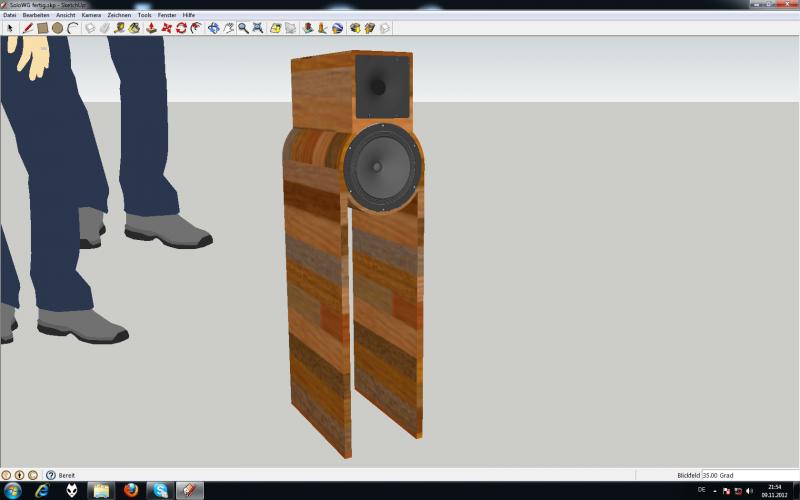Click the Zoom Extents tool
This screenshot has width=800, height=500.
click(x=258, y=28)
